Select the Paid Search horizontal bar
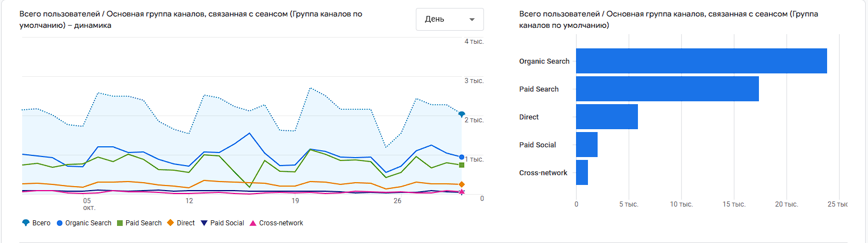Screen dimensions: 868x243 pyautogui.click(x=667, y=89)
